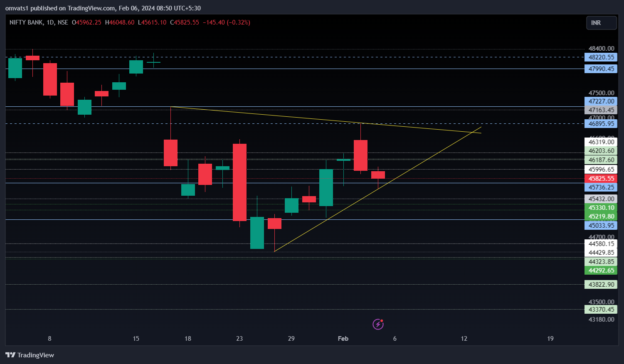This screenshot has width=624, height=364.
Task: Click the 47500.00 axis price tick
Action: tap(601, 93)
